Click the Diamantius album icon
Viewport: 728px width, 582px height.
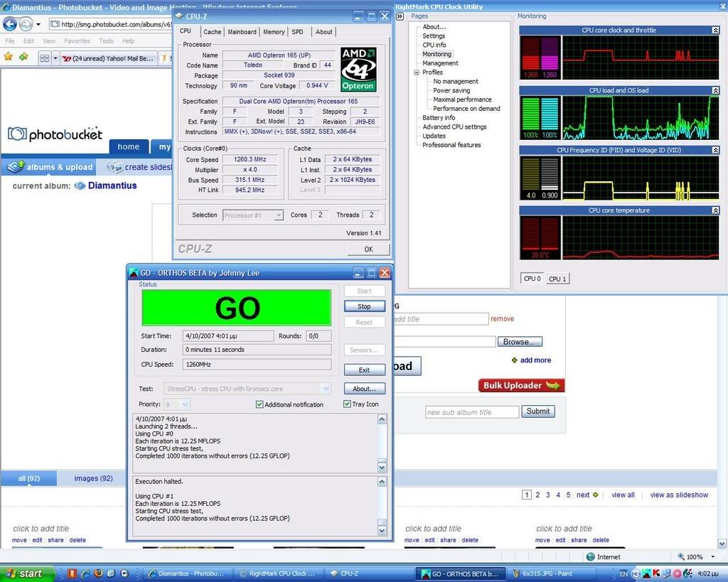80,185
